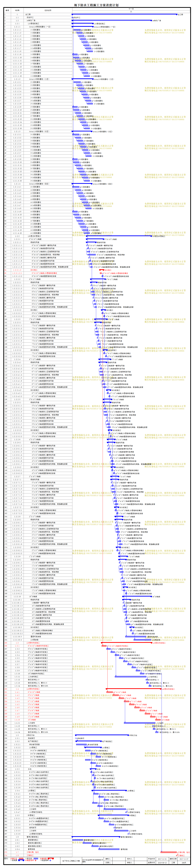This screenshot has height=868, width=194.
Task: Click the 负责人 field label in the footer
Action: coord(108,863)
